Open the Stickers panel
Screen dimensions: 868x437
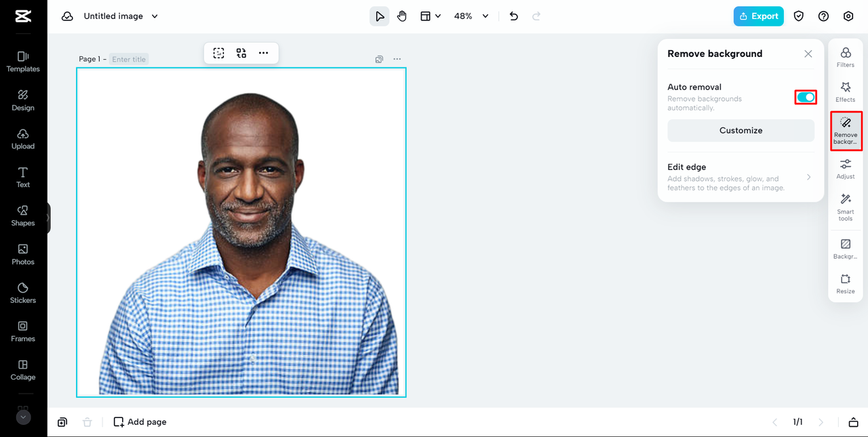click(x=23, y=293)
